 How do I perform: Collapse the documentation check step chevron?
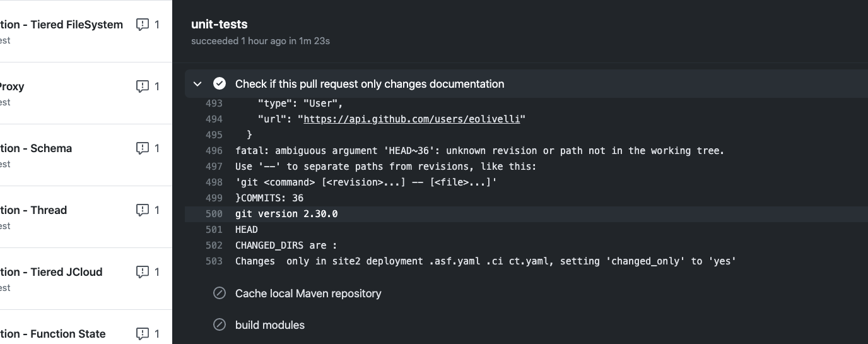(x=197, y=84)
